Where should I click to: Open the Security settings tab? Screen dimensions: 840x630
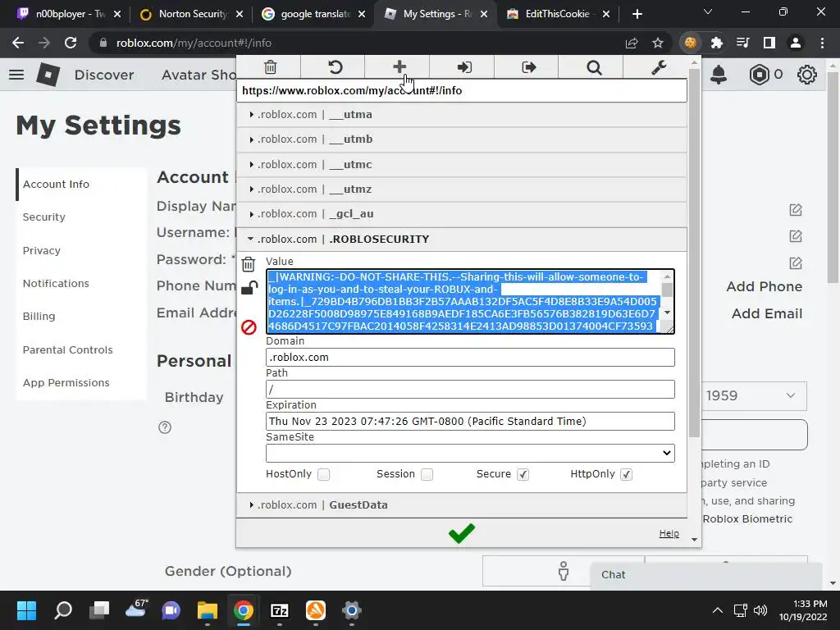click(x=44, y=217)
